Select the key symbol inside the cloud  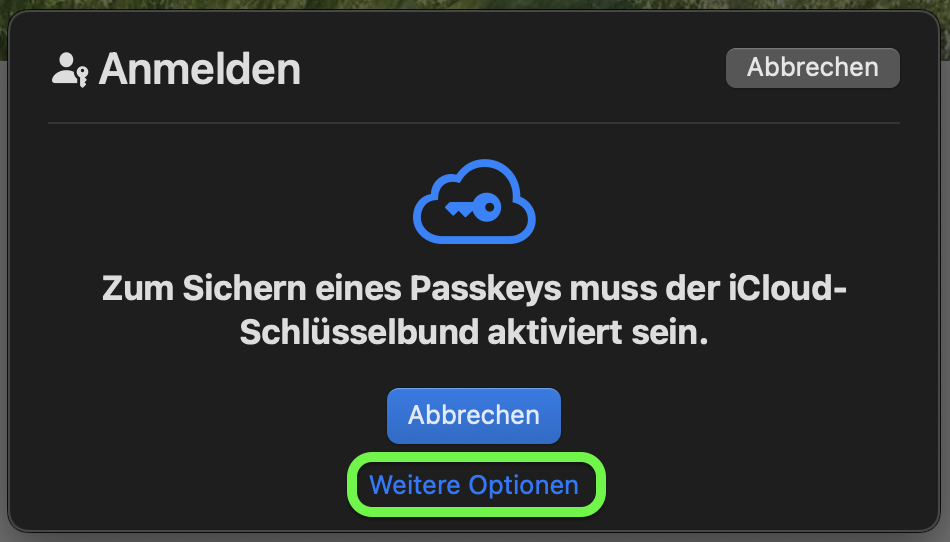tap(473, 208)
